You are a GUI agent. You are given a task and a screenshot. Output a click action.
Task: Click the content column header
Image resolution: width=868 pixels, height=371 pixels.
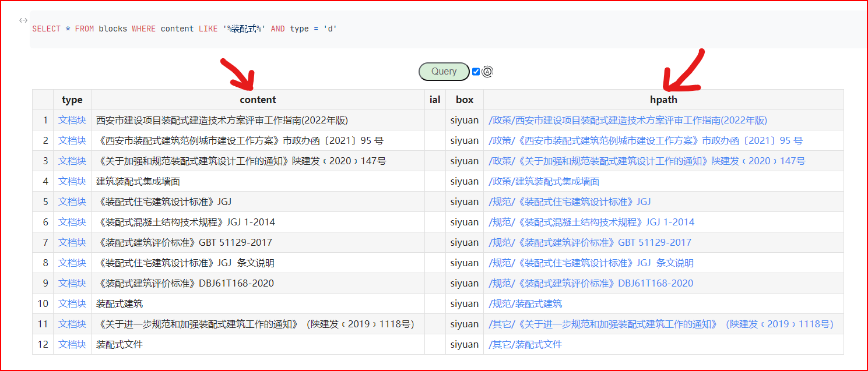pos(258,100)
